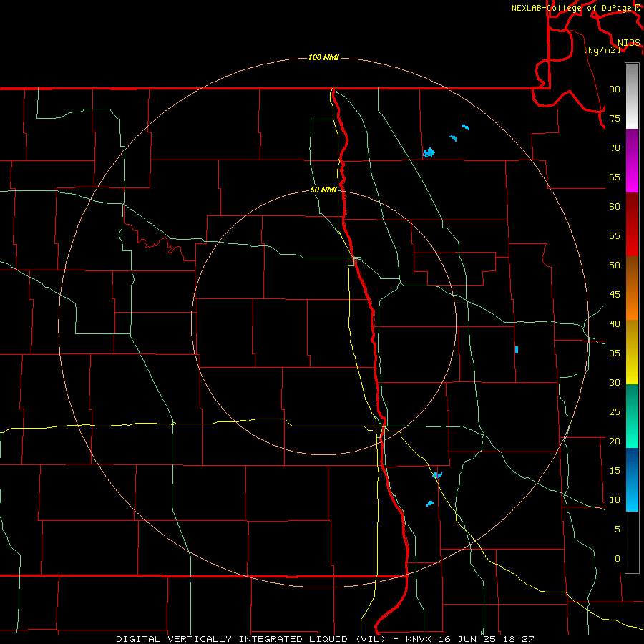Click the 70 value on the color scale
The image size is (644, 644).
pos(615,148)
